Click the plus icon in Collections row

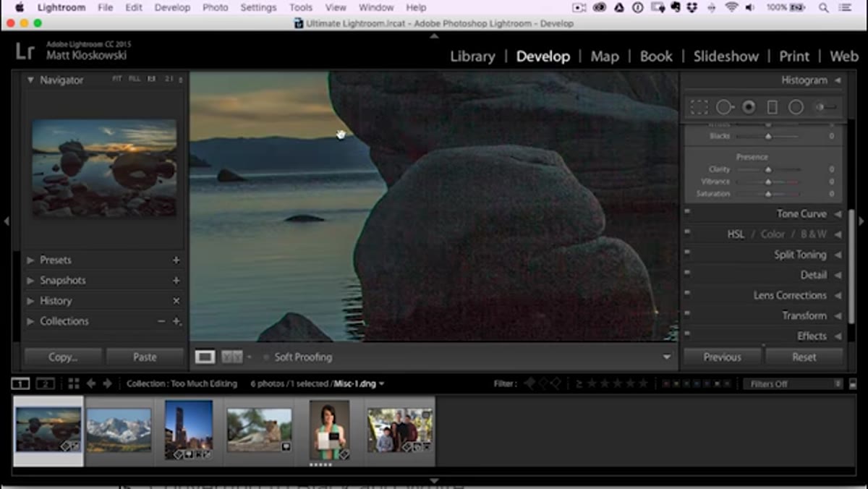[x=176, y=320]
